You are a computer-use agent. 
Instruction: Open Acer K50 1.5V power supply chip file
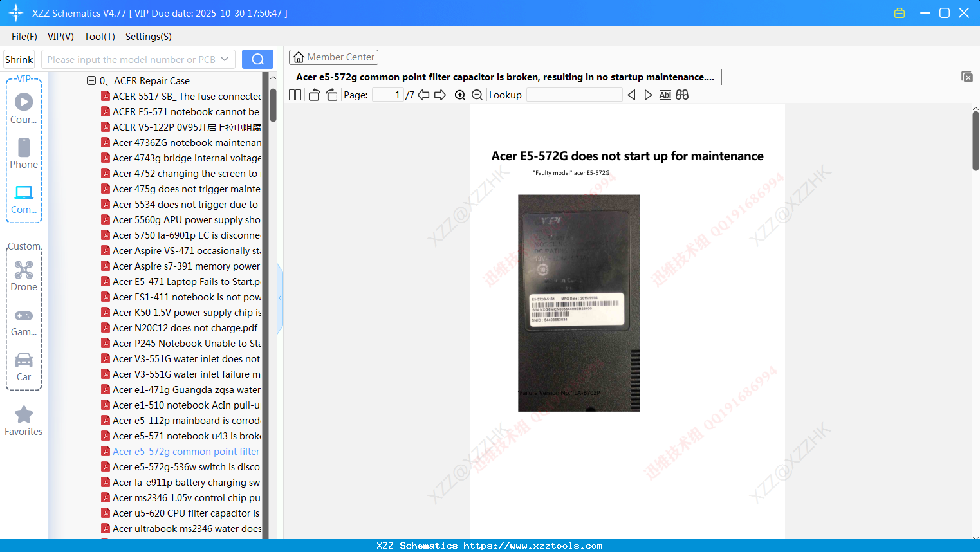point(181,313)
